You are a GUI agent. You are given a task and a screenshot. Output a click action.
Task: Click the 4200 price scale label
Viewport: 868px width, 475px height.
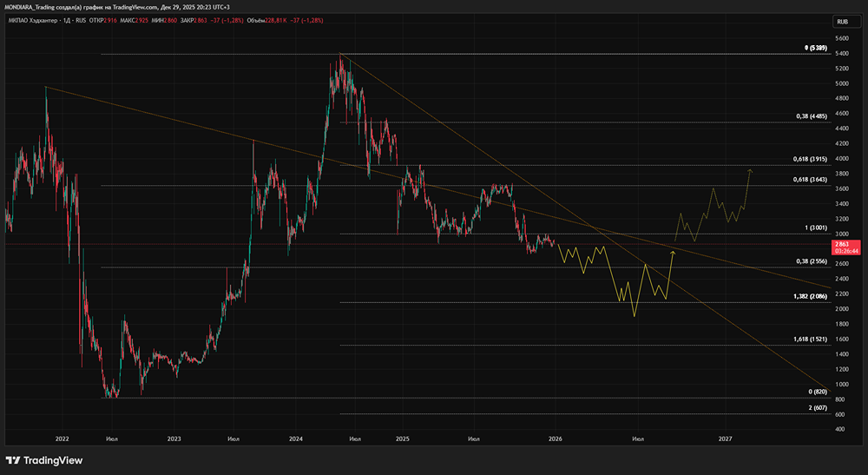click(841, 143)
